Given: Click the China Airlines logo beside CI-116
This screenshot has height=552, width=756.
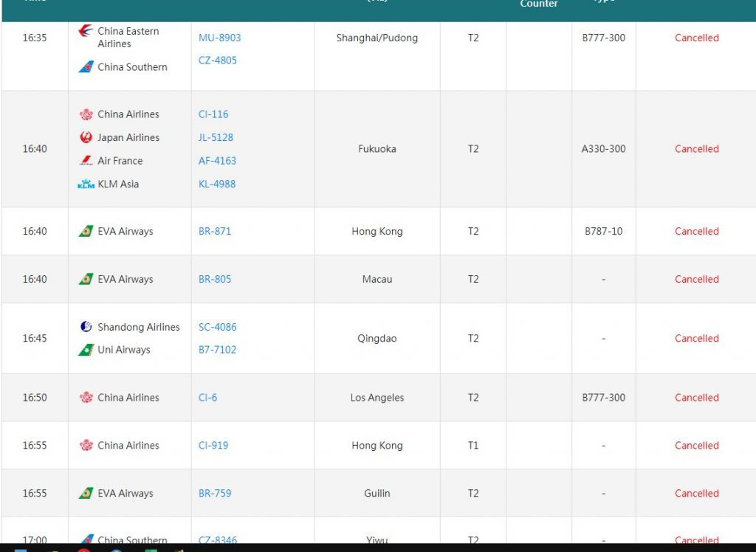Looking at the screenshot, I should (86, 114).
